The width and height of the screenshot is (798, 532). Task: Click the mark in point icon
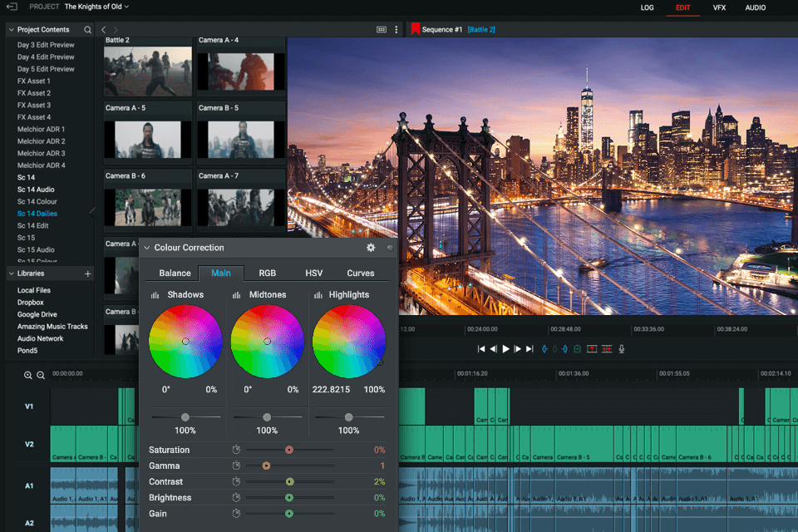click(545, 349)
